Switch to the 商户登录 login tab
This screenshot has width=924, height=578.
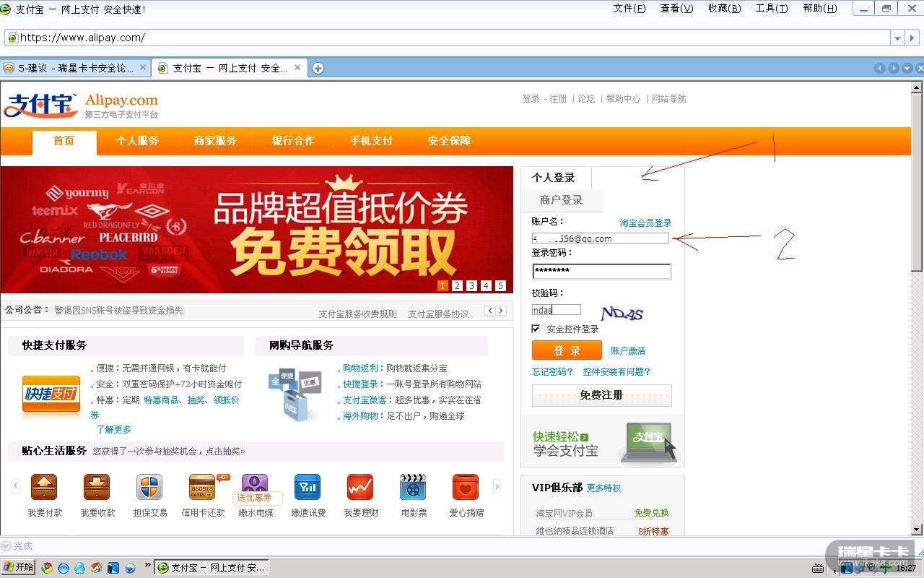pyautogui.click(x=562, y=200)
